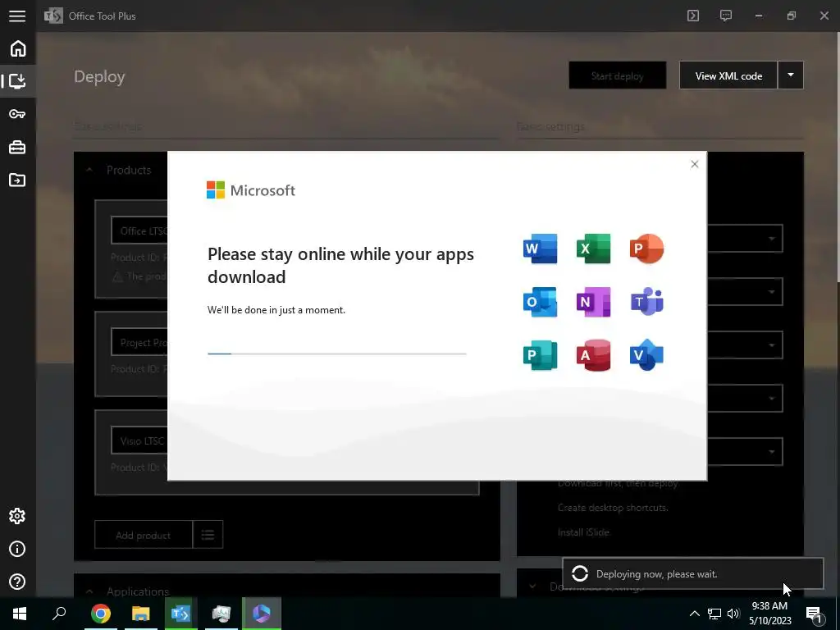Collapse the Applications section
This screenshot has width=840, height=630.
click(x=89, y=591)
